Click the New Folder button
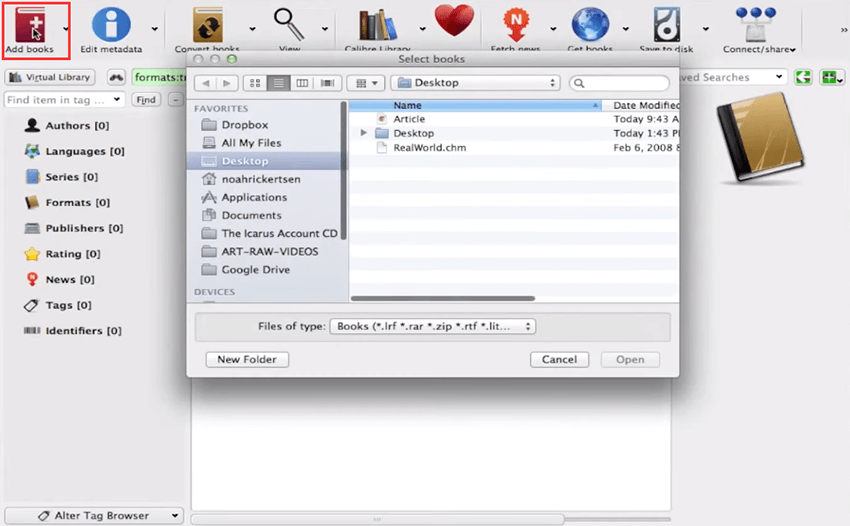 click(247, 359)
